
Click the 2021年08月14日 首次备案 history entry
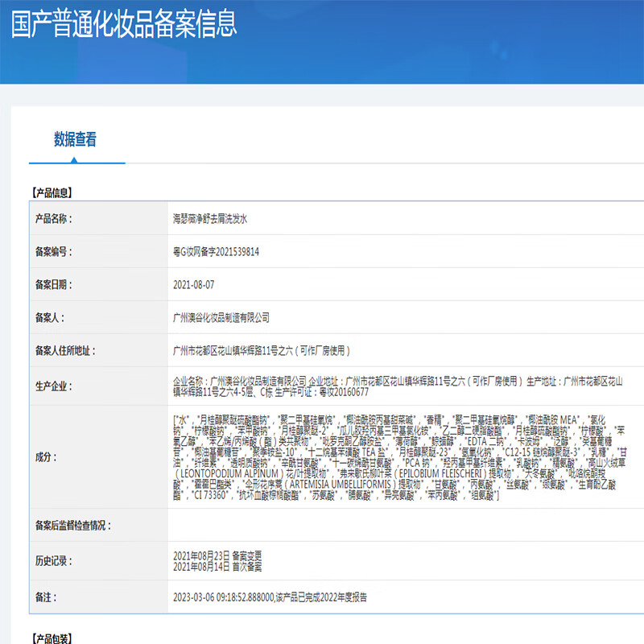point(217,564)
